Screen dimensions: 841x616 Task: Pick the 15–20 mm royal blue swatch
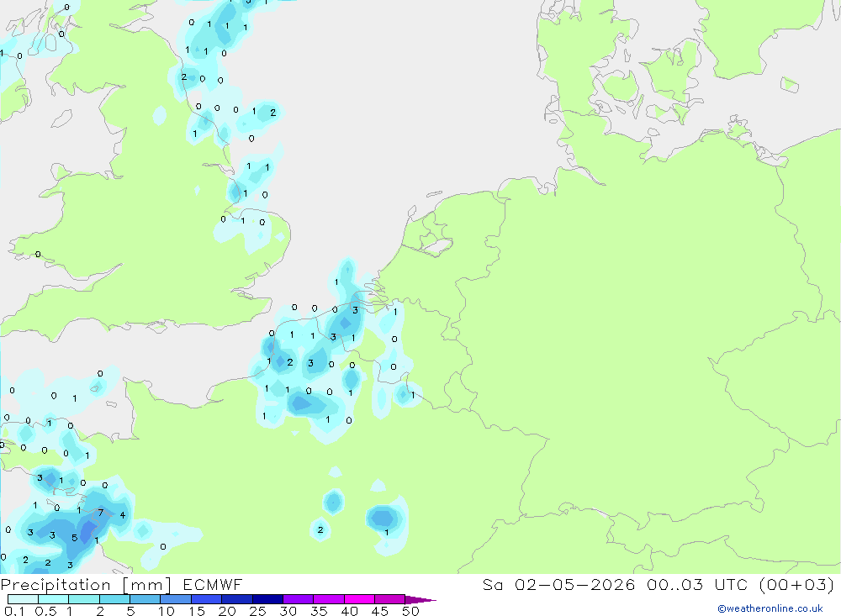[x=206, y=599]
